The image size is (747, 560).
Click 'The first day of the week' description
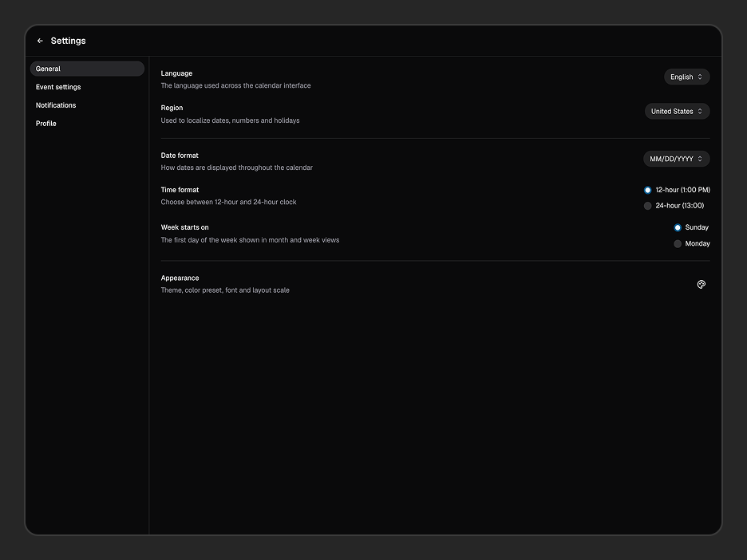pos(250,240)
